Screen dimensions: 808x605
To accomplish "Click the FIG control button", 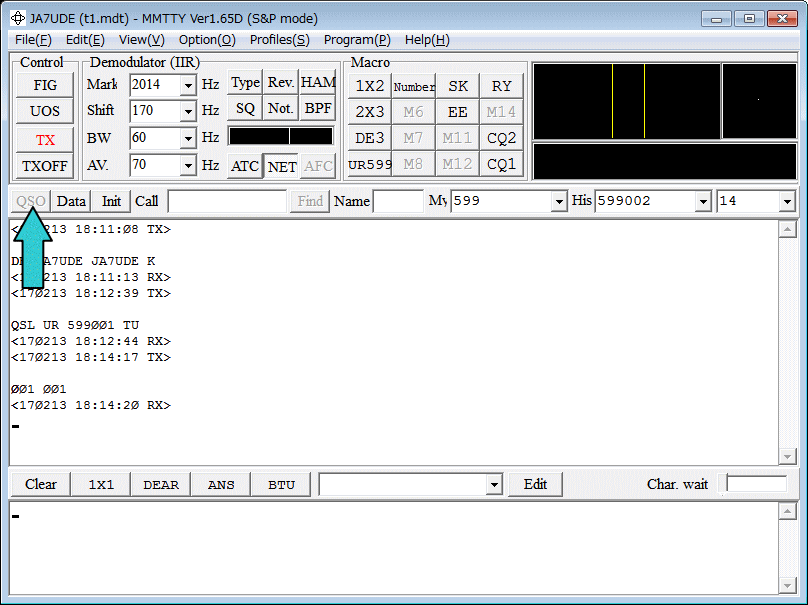I will (45, 85).
